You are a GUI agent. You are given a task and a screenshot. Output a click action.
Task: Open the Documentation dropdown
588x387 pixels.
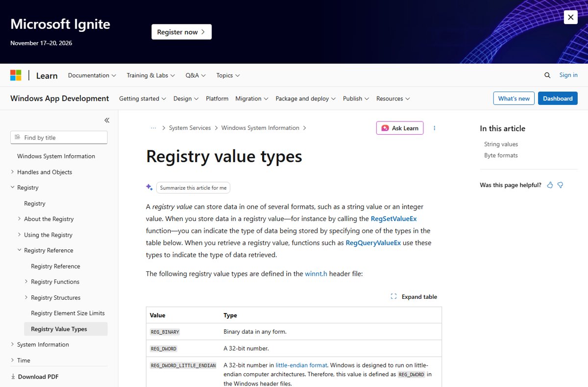pos(92,75)
